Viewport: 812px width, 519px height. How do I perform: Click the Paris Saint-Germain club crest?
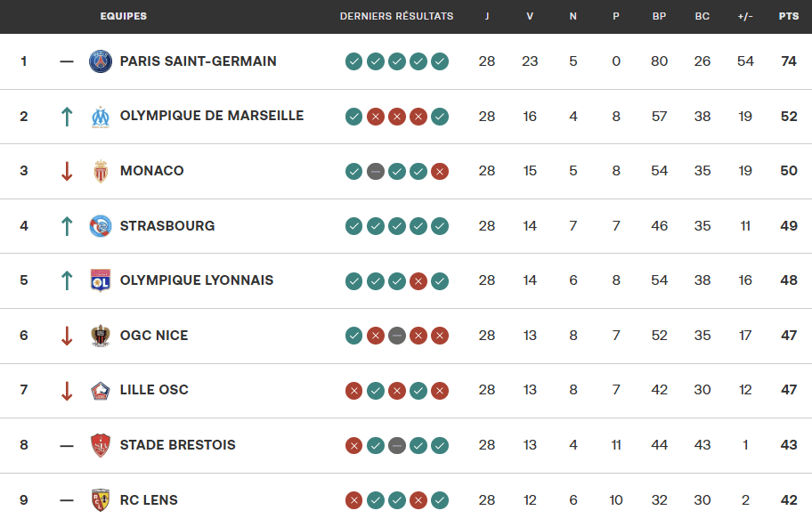tap(101, 61)
